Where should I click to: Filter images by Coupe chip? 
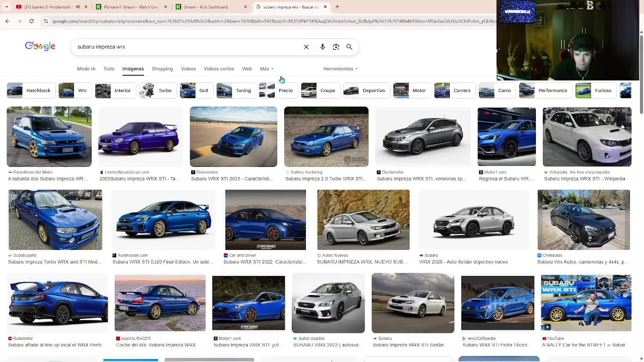tap(319, 90)
